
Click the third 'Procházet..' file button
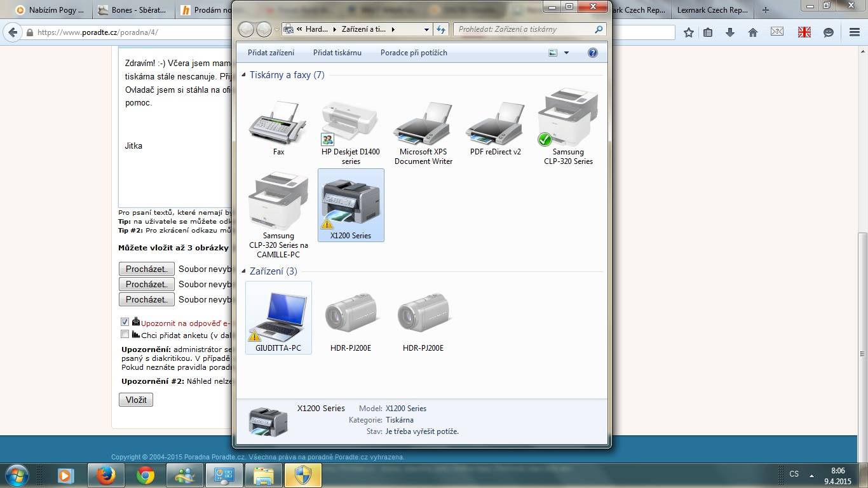(146, 299)
